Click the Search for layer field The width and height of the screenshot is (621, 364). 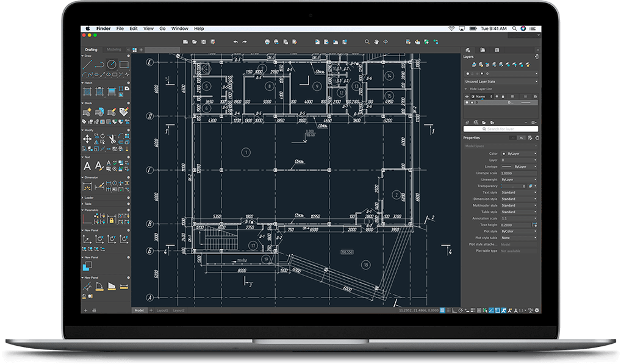coord(500,129)
